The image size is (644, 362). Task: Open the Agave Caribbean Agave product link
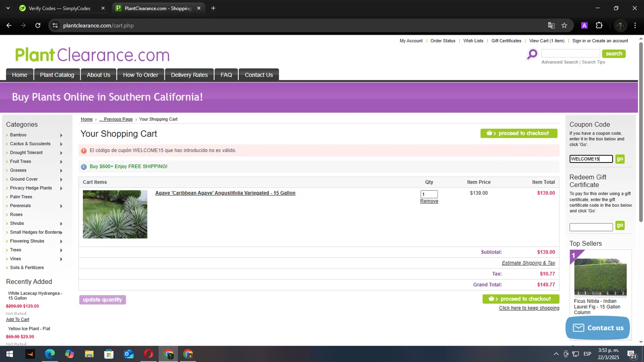coord(225,193)
